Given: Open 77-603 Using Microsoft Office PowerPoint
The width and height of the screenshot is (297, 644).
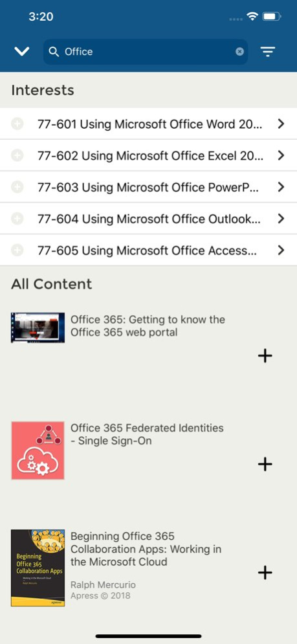Looking at the screenshot, I should tap(149, 187).
